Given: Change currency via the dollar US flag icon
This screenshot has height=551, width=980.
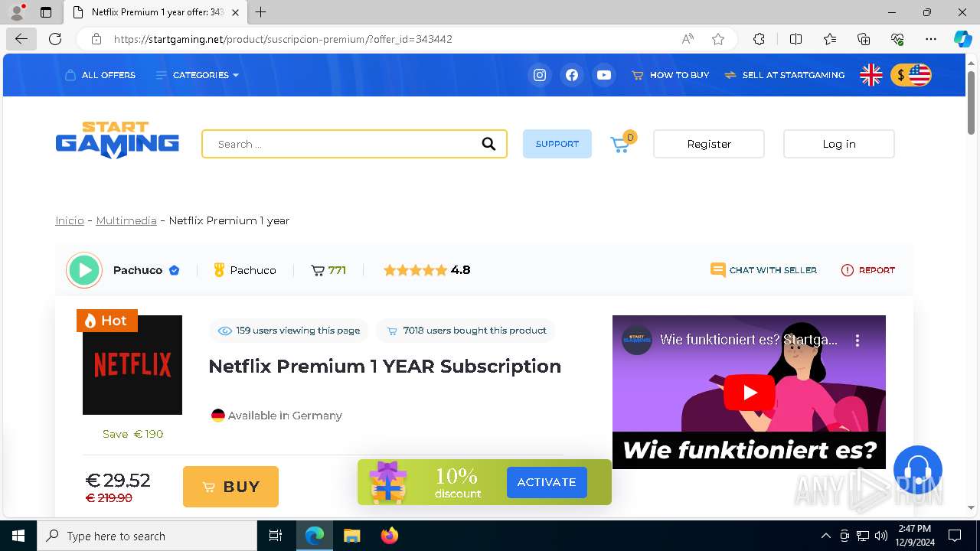Looking at the screenshot, I should (x=911, y=75).
